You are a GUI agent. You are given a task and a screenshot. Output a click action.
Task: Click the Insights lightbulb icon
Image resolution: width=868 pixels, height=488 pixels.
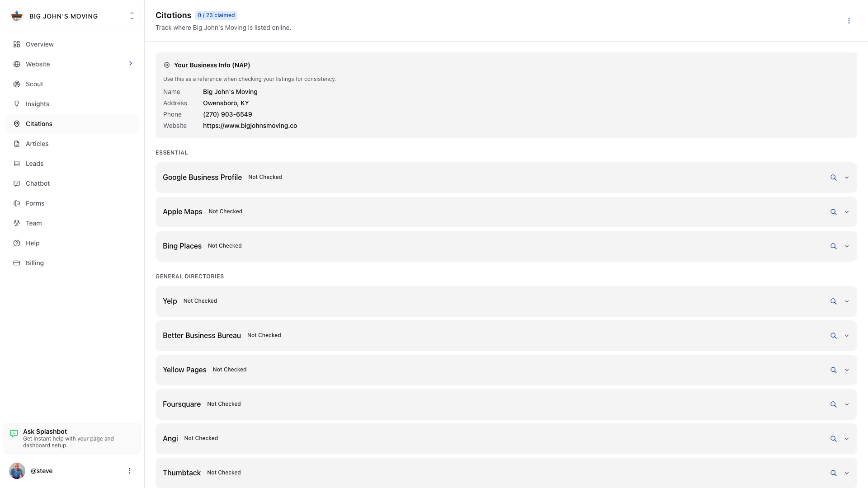[17, 104]
